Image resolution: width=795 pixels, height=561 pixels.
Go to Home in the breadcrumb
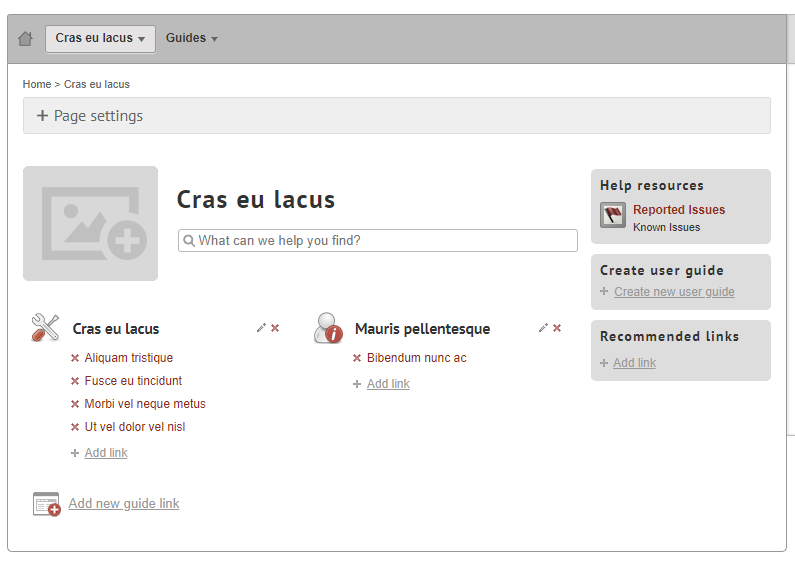37,85
